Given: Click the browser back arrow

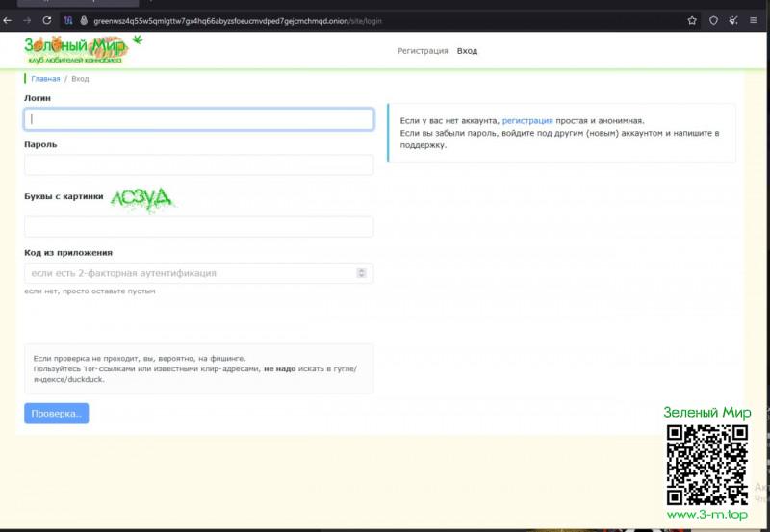Looking at the screenshot, I should (x=9, y=20).
